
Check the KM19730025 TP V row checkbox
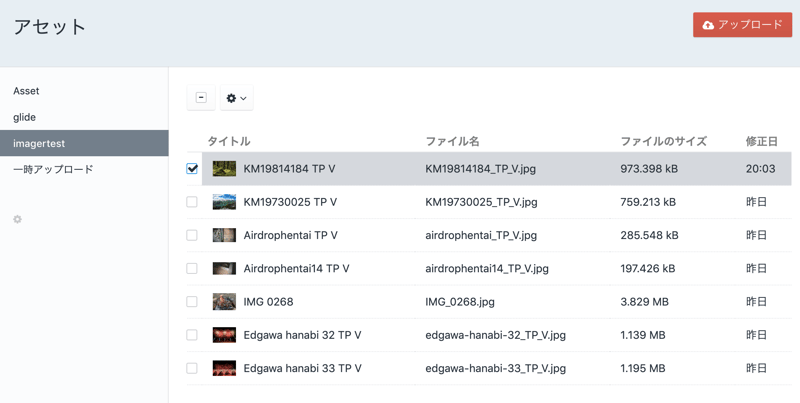coord(192,202)
